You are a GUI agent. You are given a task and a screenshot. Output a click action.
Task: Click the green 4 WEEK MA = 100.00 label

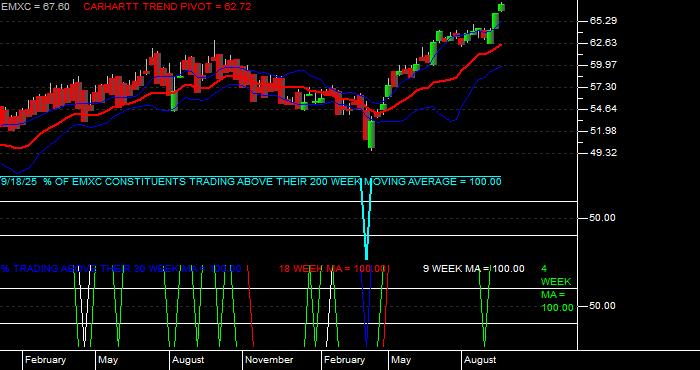[557, 288]
